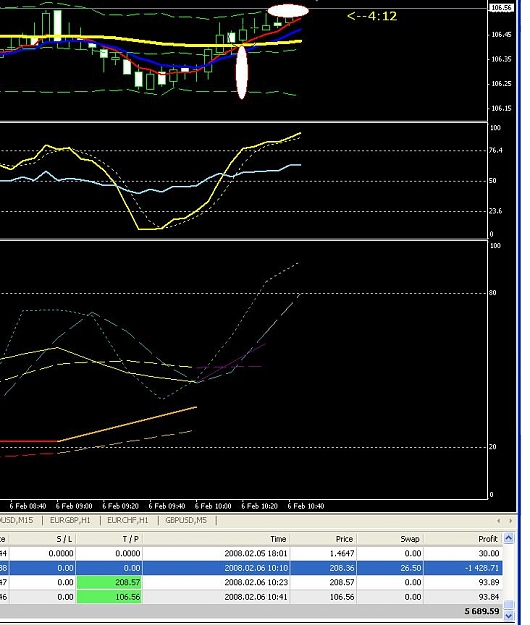This screenshot has height=625, width=530.
Task: Click the 106.25 price axis label
Action: [501, 84]
